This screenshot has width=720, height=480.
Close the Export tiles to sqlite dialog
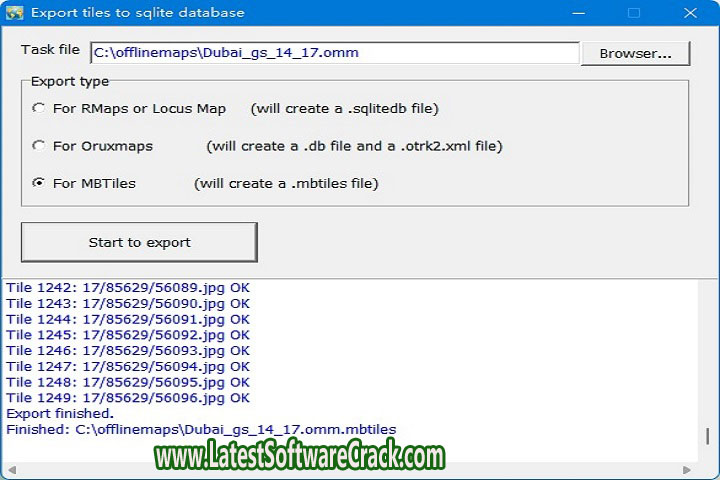(688, 14)
